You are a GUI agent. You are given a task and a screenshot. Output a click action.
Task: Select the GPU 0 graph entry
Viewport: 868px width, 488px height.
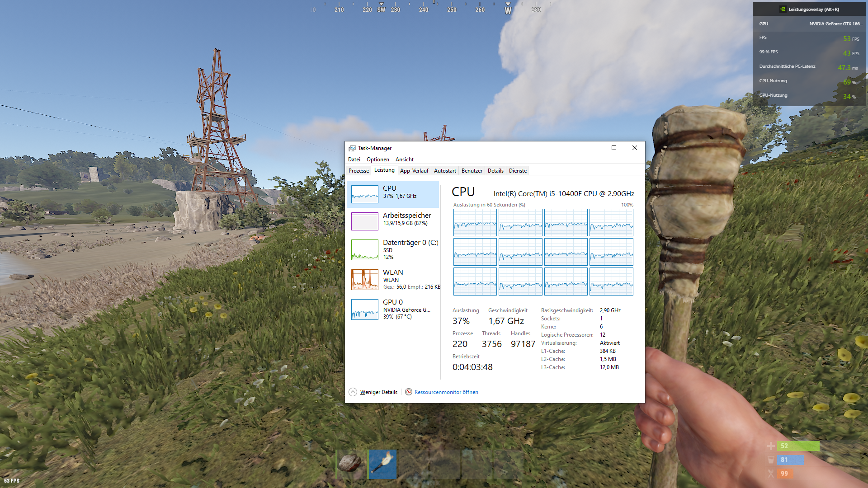point(364,309)
